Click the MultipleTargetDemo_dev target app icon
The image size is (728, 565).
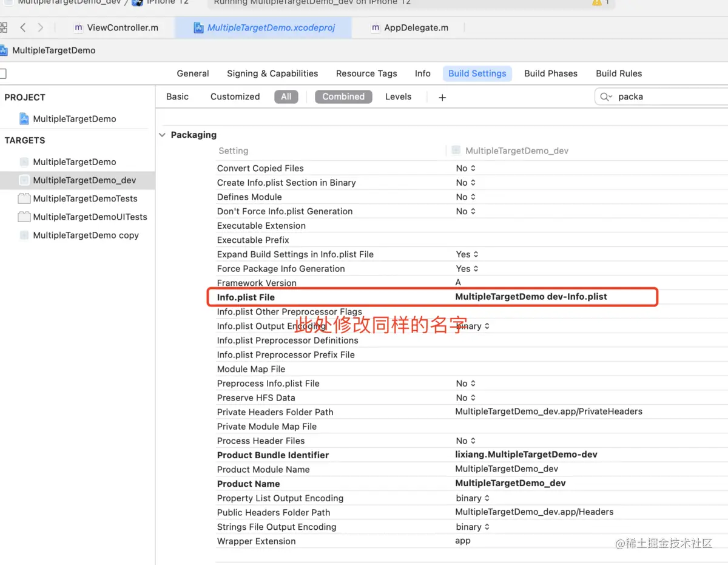click(24, 180)
